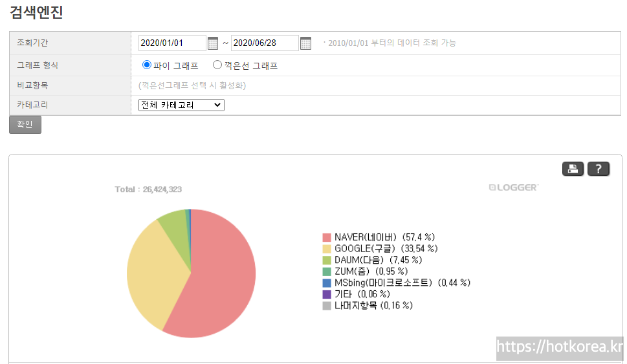Image resolution: width=627 pixels, height=364 pixels.
Task: Expand the 전체 카테고리 dropdown
Action: [x=181, y=105]
